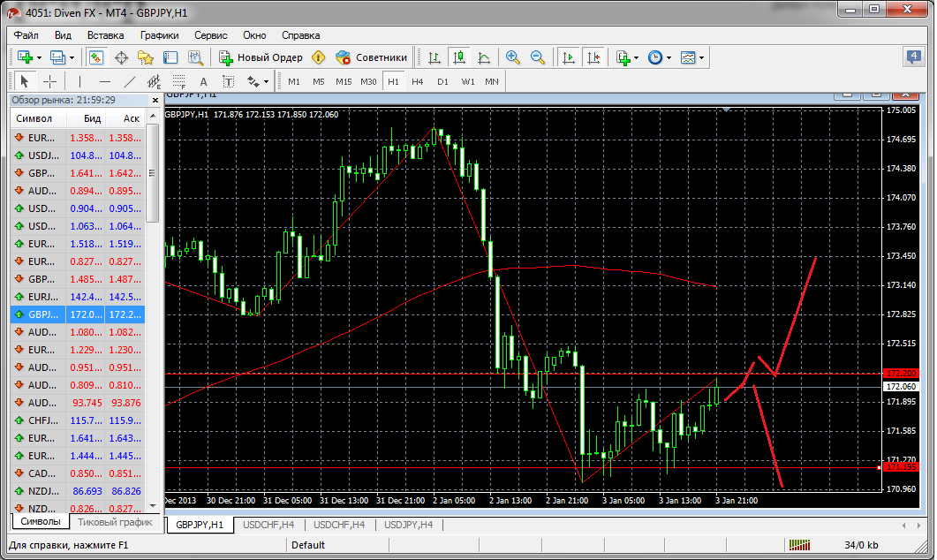Click Market Watch scrollbar up arrow

tap(153, 116)
